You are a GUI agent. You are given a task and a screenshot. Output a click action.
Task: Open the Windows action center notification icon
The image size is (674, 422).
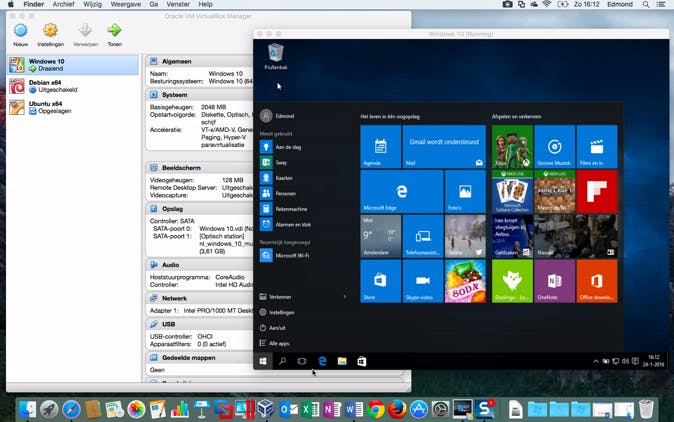635,361
